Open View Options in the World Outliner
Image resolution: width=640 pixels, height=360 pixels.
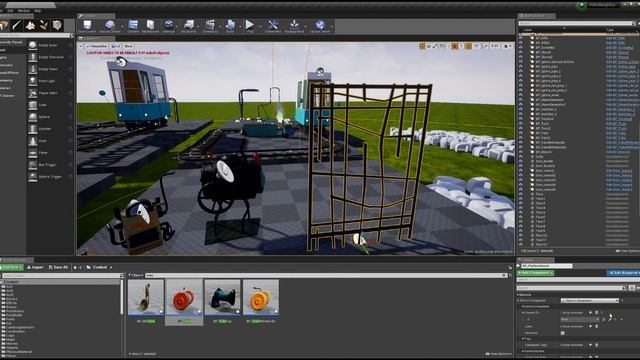click(627, 251)
